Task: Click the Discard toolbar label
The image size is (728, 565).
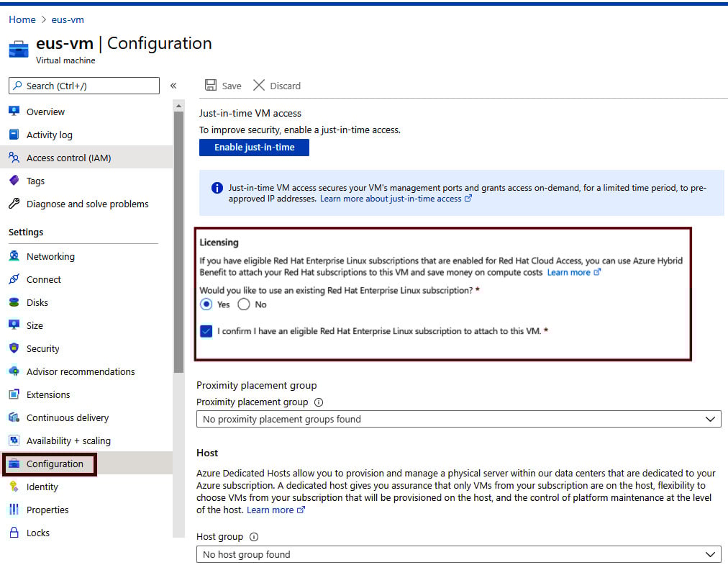Action: tap(285, 86)
